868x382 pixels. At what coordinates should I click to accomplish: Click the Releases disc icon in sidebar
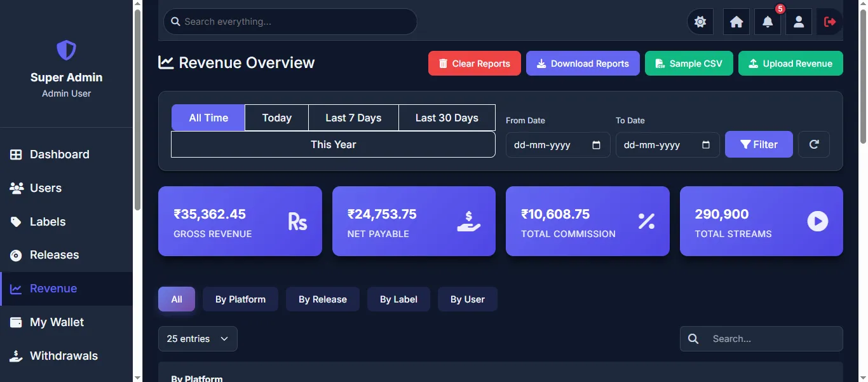click(17, 256)
